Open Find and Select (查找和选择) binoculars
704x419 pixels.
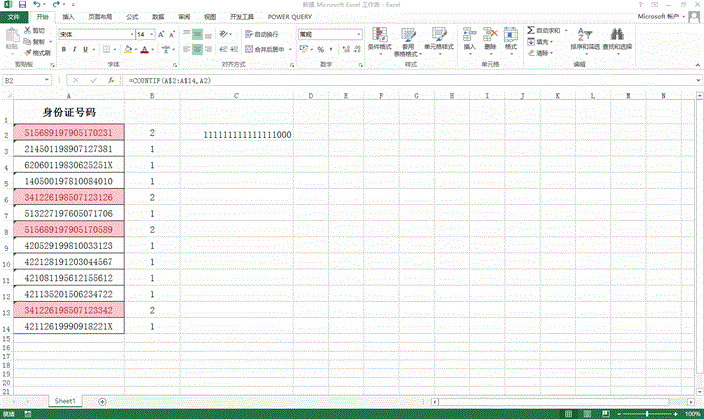point(617,38)
